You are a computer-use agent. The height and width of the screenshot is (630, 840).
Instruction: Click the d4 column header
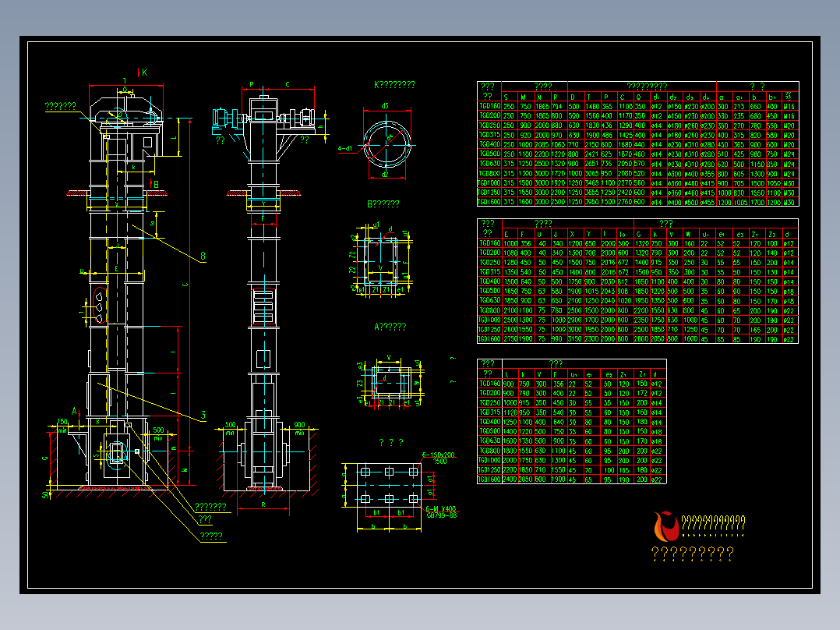click(707, 97)
